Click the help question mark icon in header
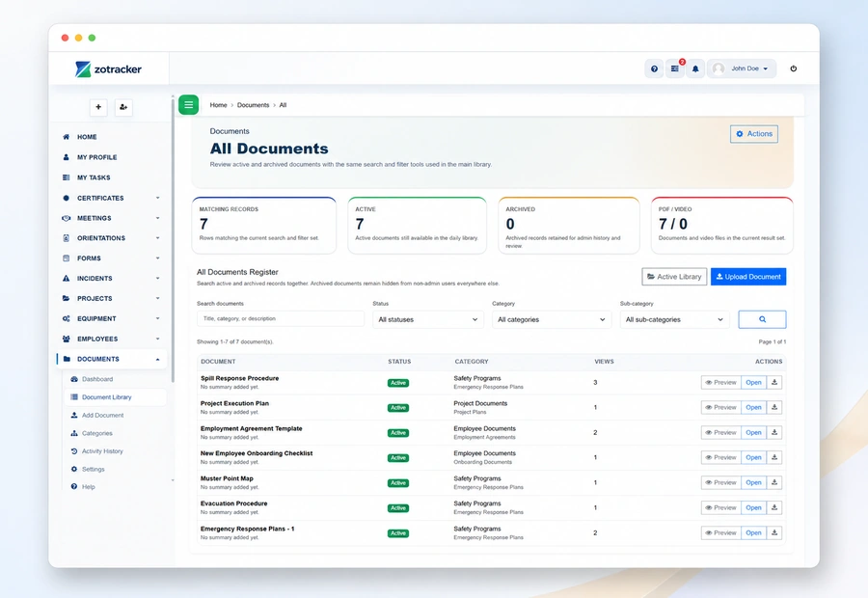This screenshot has height=598, width=868. [654, 68]
